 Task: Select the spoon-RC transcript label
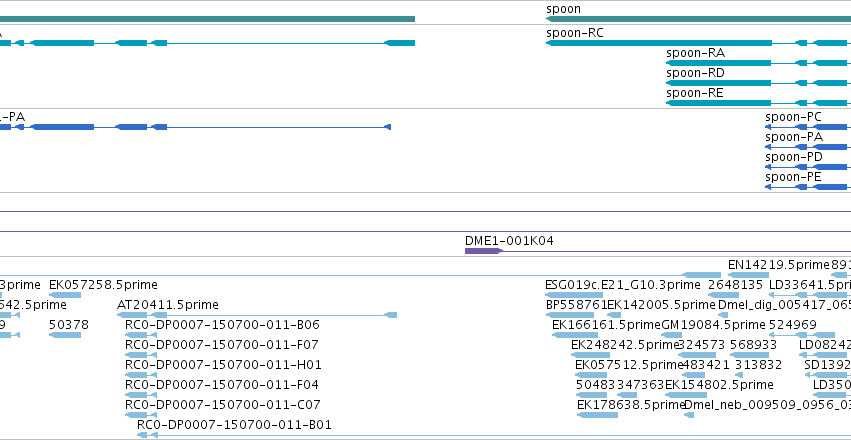point(575,33)
